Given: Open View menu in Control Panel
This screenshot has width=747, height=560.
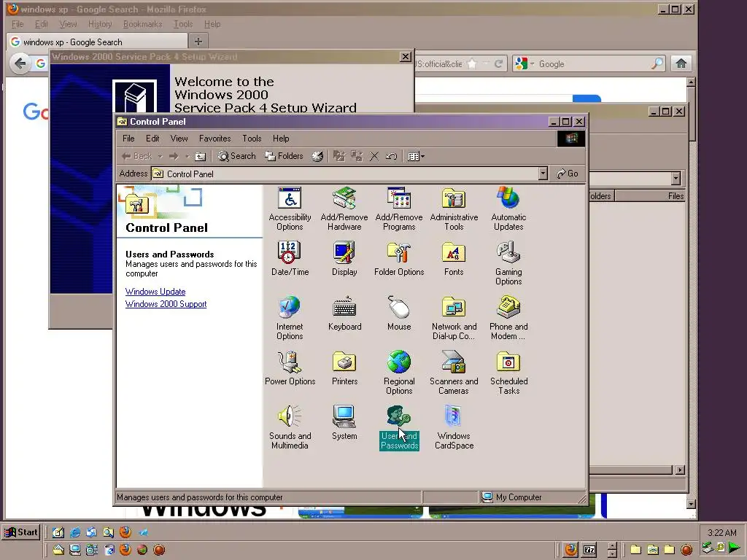Looking at the screenshot, I should click(x=179, y=139).
